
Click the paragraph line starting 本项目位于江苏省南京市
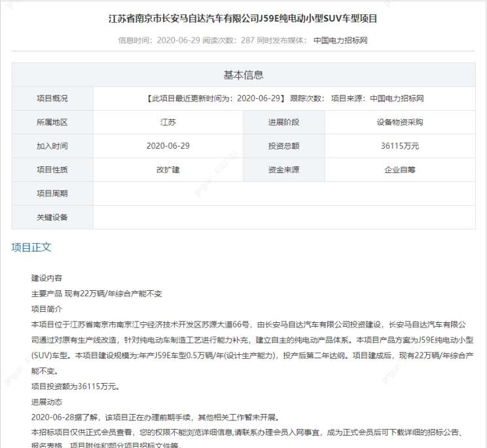tap(249, 325)
